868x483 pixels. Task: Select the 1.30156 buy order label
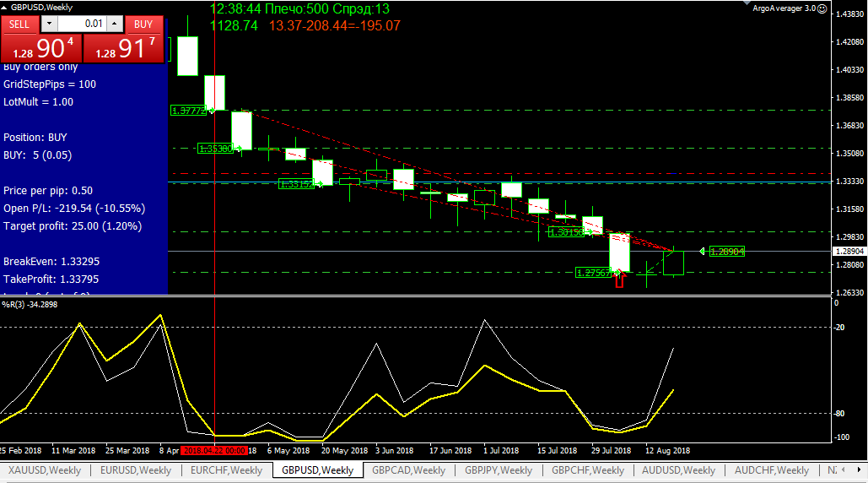(566, 232)
